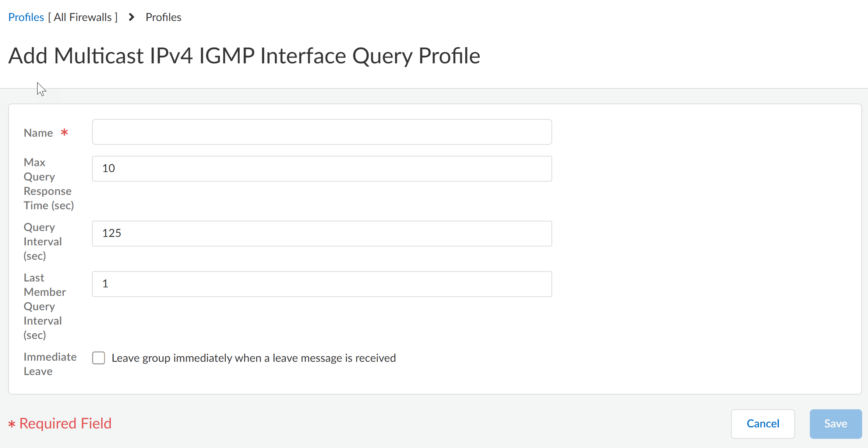Click the red asterisk beside Name

coord(64,132)
